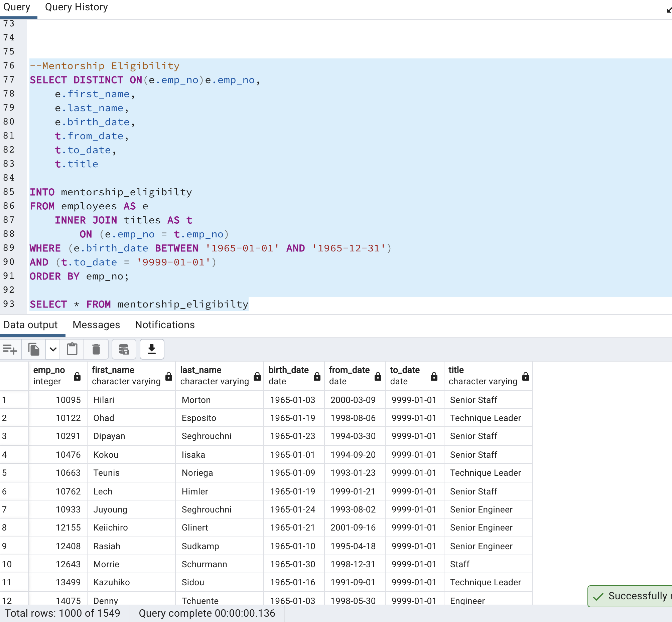Download query results using the download icon
This screenshot has width=672, height=622.
[x=152, y=349]
